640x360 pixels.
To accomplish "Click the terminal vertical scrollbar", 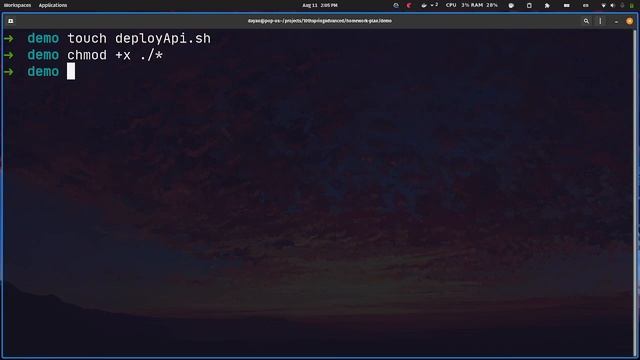I will click(635, 193).
